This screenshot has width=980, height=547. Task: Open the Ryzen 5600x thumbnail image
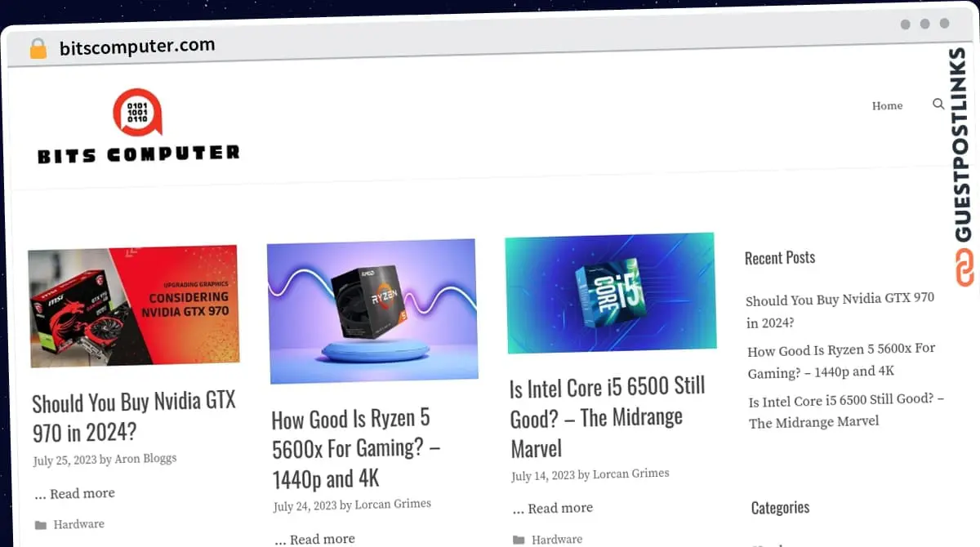coord(372,310)
